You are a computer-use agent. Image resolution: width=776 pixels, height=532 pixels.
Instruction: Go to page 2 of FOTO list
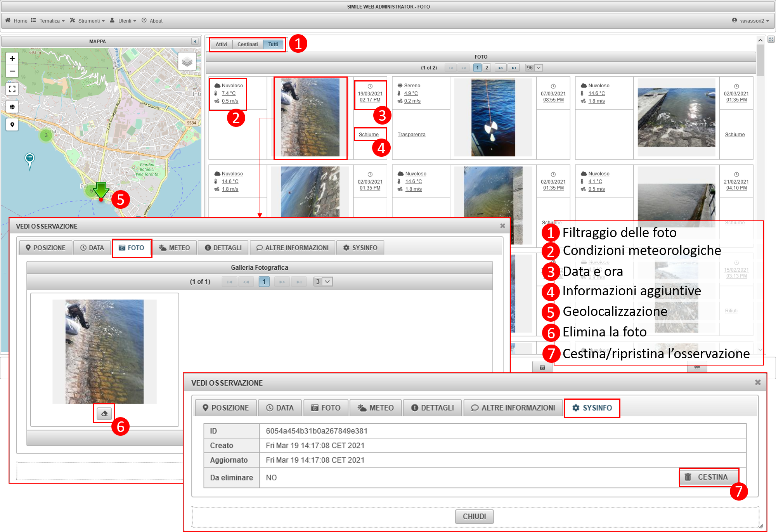[x=487, y=68]
